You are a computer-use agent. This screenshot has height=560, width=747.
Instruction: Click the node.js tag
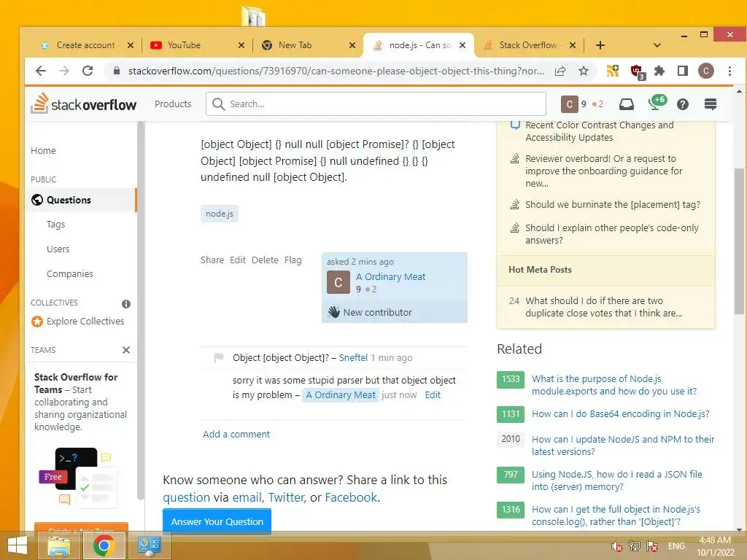click(220, 214)
